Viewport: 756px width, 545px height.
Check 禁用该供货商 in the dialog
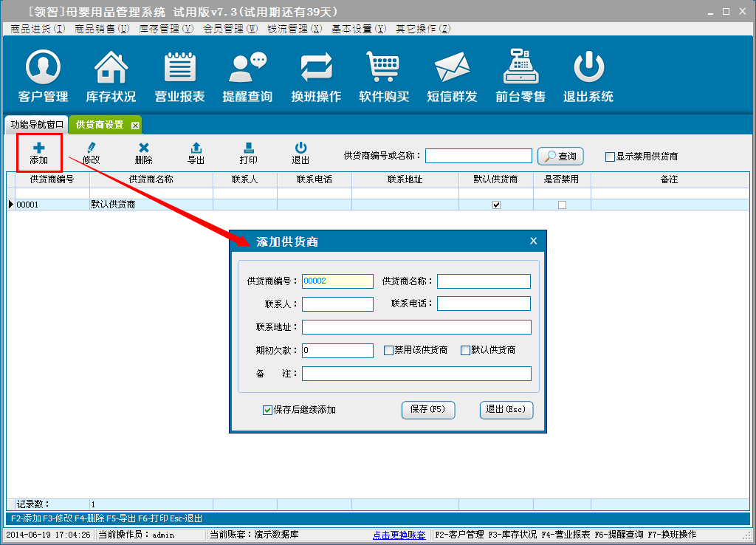(x=389, y=351)
